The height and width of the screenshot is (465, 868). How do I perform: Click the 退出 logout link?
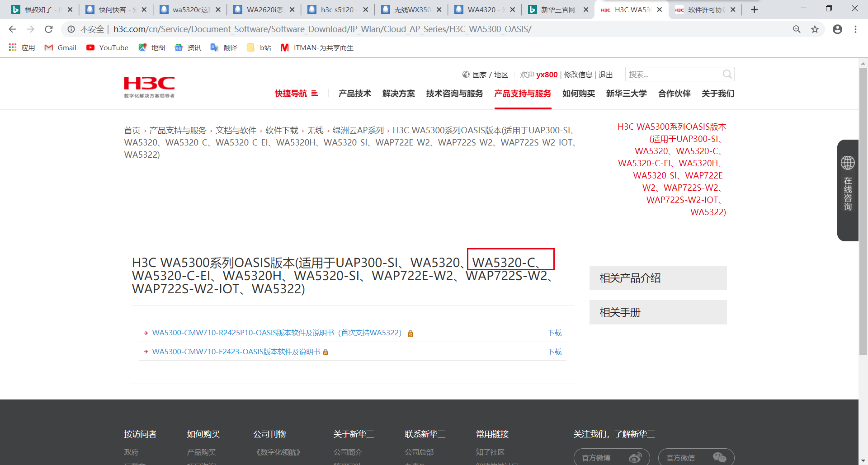606,75
